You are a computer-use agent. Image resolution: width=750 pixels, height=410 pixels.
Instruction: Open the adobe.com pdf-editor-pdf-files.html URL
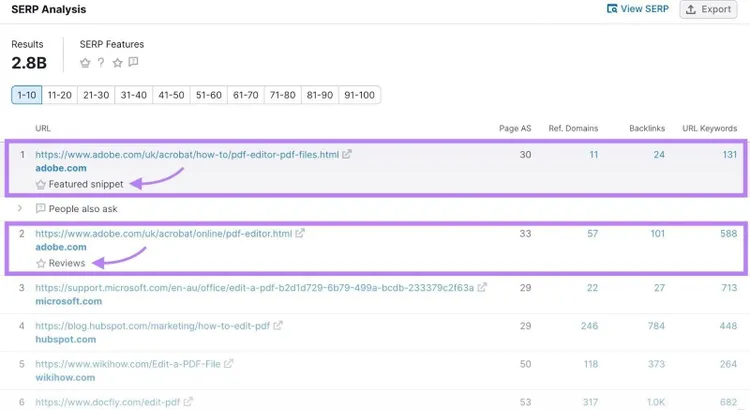[187, 155]
